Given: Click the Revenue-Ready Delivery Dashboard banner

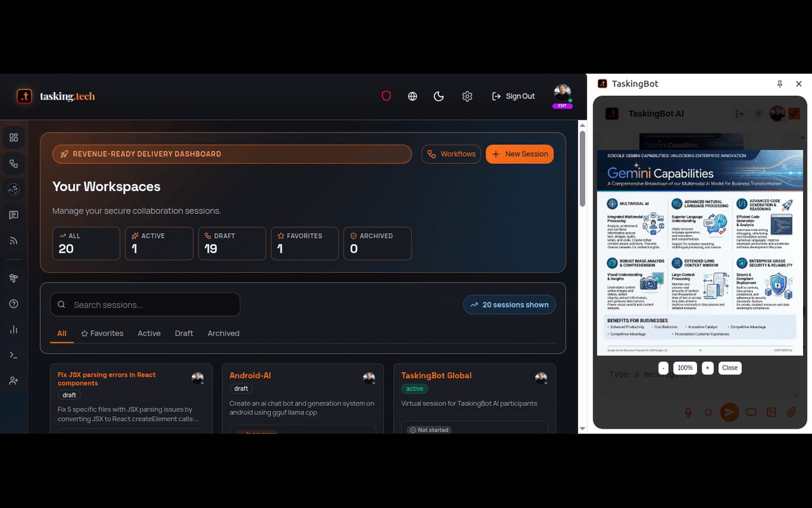Looking at the screenshot, I should click(x=232, y=154).
